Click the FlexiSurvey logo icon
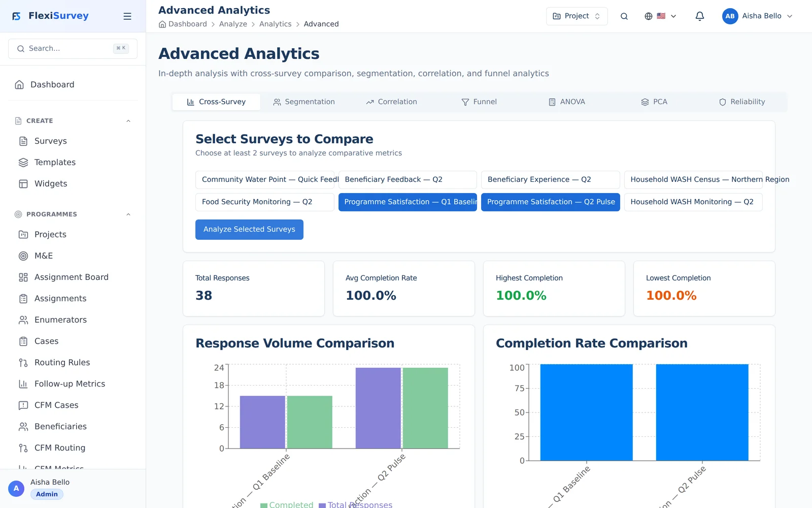 pos(17,16)
